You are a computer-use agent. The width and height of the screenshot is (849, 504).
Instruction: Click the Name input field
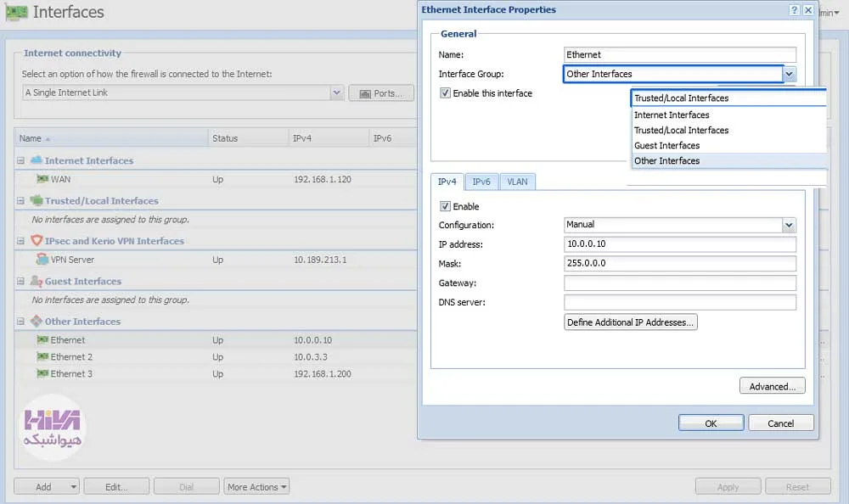pyautogui.click(x=680, y=54)
